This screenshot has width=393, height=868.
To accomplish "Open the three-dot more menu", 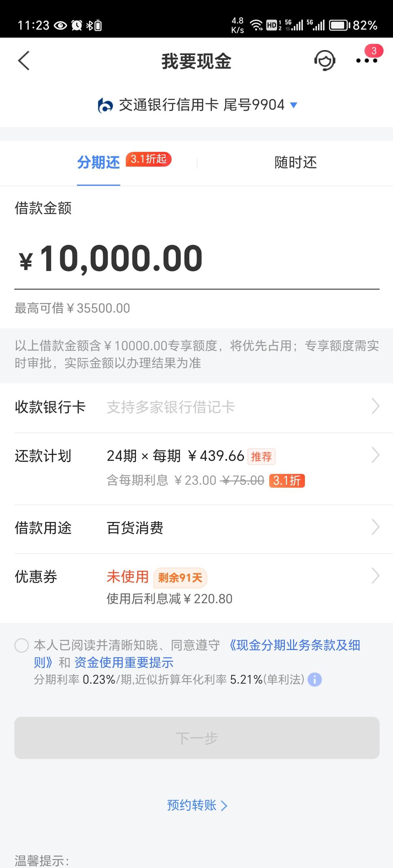I will click(x=367, y=61).
